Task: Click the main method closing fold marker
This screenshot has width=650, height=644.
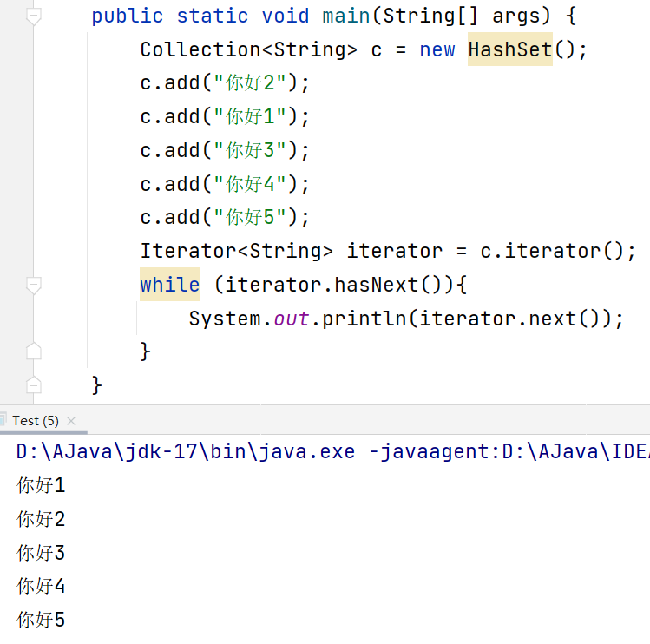Action: 34,385
